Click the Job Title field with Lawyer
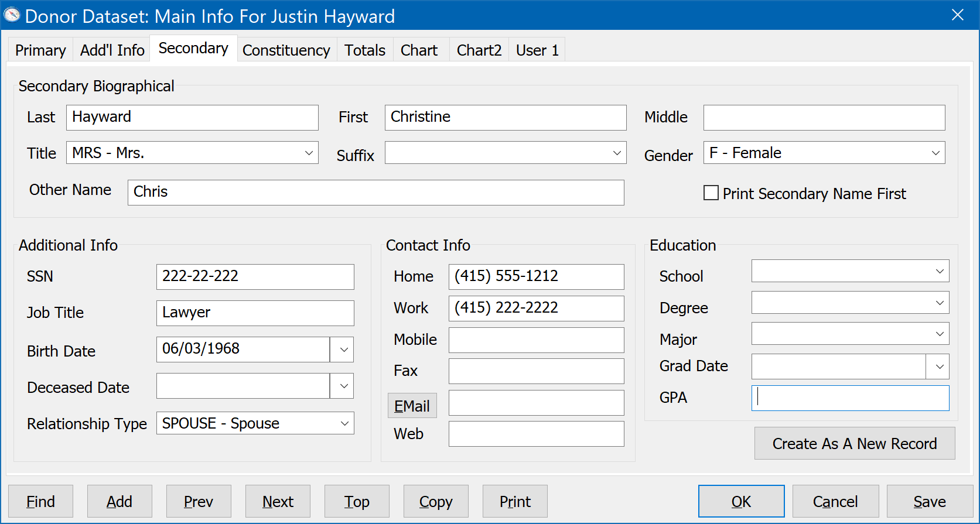 tap(255, 313)
